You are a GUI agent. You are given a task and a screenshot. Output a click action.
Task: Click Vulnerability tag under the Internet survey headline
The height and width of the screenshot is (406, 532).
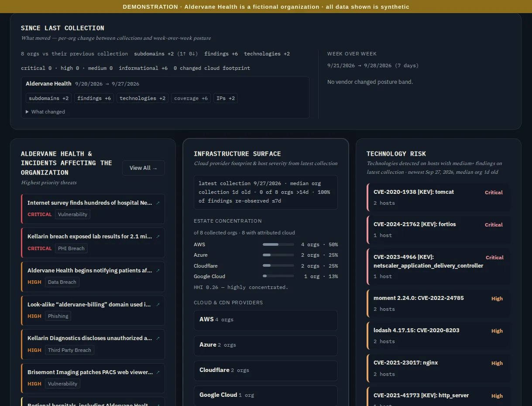(x=72, y=214)
